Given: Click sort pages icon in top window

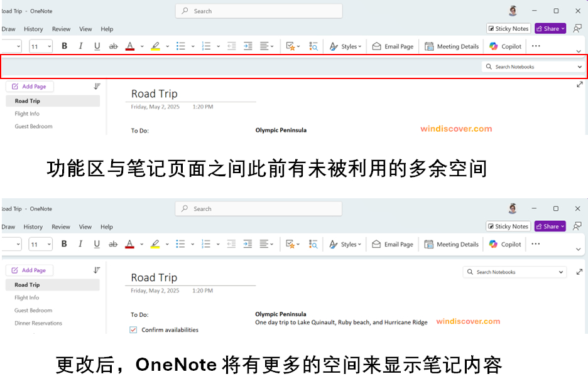Looking at the screenshot, I should click(x=97, y=87).
